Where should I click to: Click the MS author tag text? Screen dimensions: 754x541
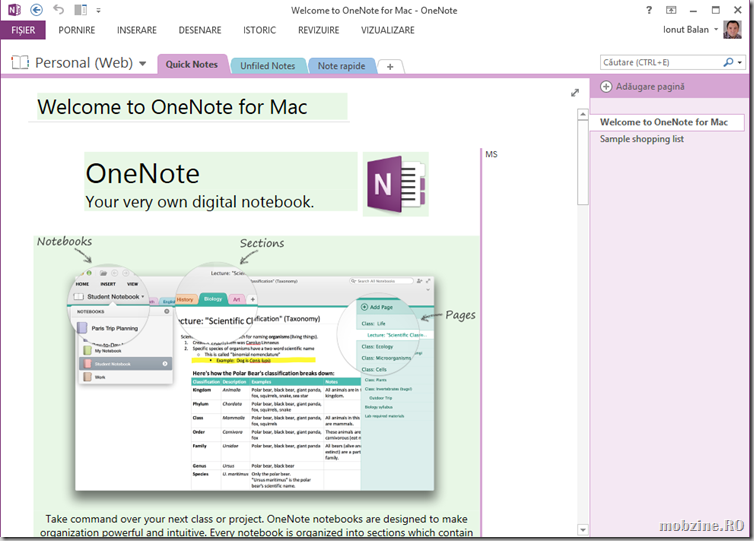[491, 154]
